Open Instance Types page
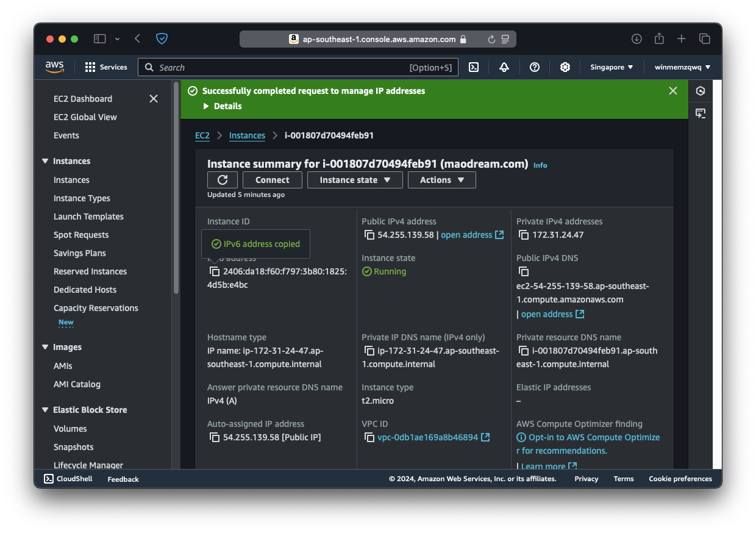The width and height of the screenshot is (756, 533). tap(82, 198)
